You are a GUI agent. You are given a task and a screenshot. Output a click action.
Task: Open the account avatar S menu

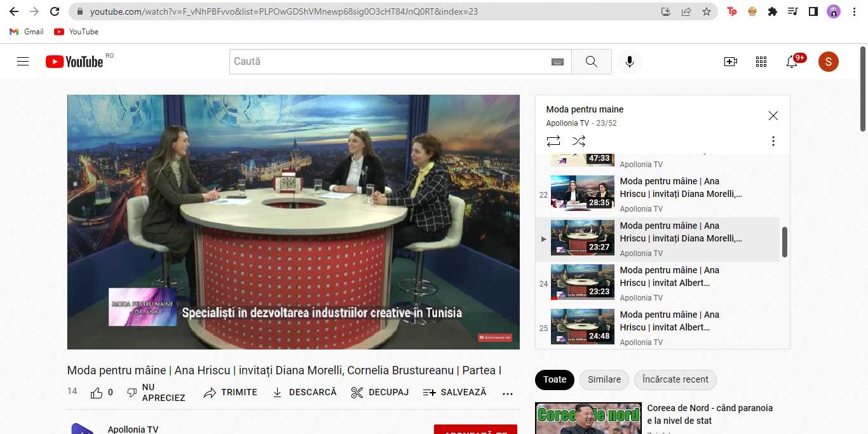coord(829,62)
